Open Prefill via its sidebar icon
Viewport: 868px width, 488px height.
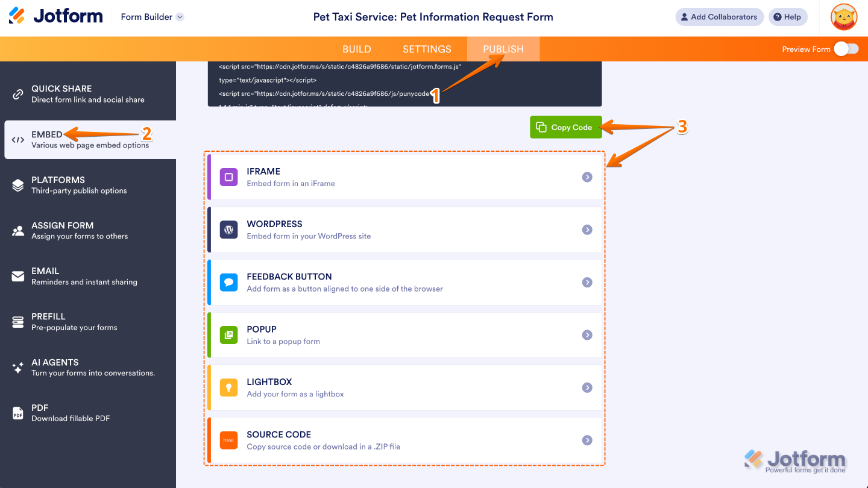17,321
